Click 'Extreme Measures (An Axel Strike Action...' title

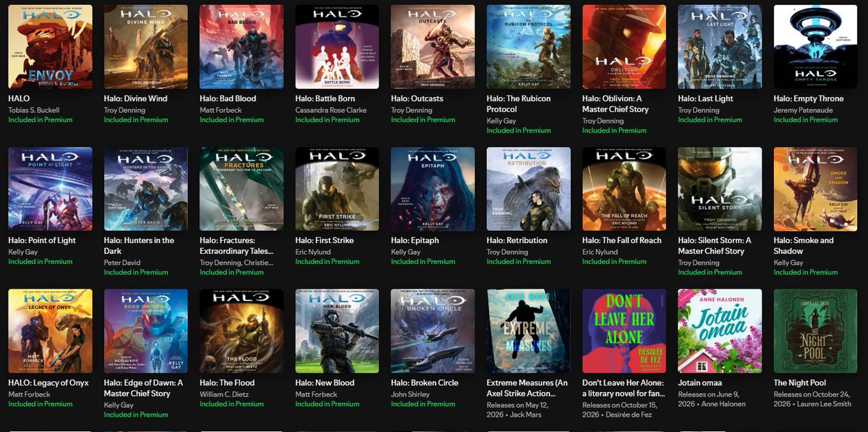(x=527, y=388)
